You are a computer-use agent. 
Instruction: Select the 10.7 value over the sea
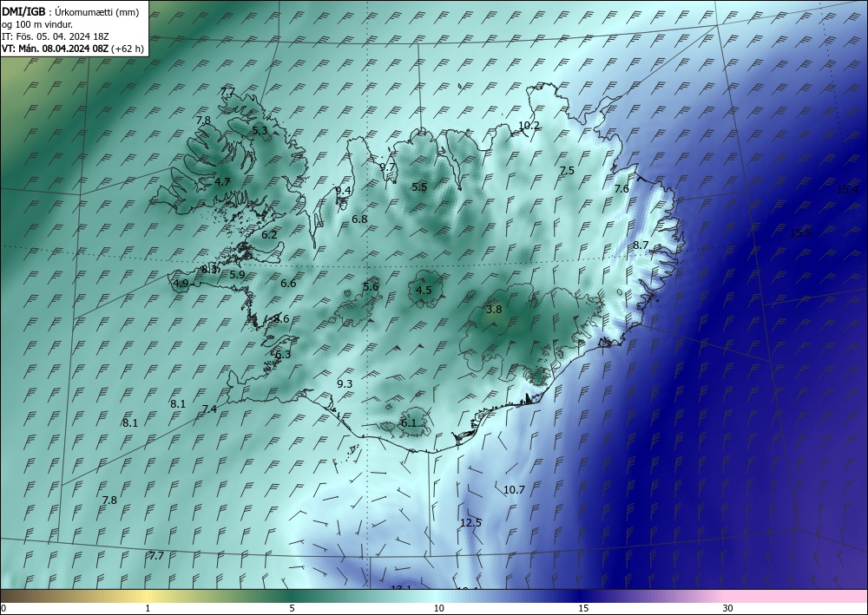514,489
